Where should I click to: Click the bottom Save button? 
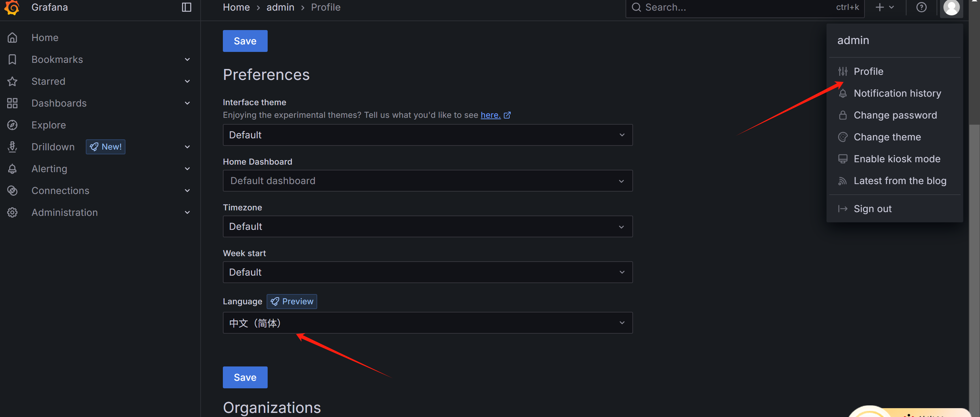click(245, 377)
